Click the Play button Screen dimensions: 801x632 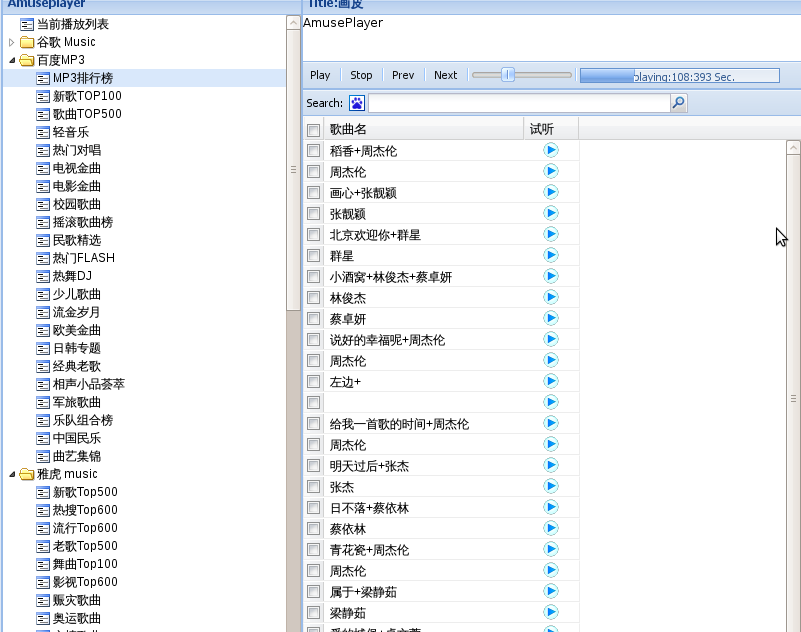320,75
